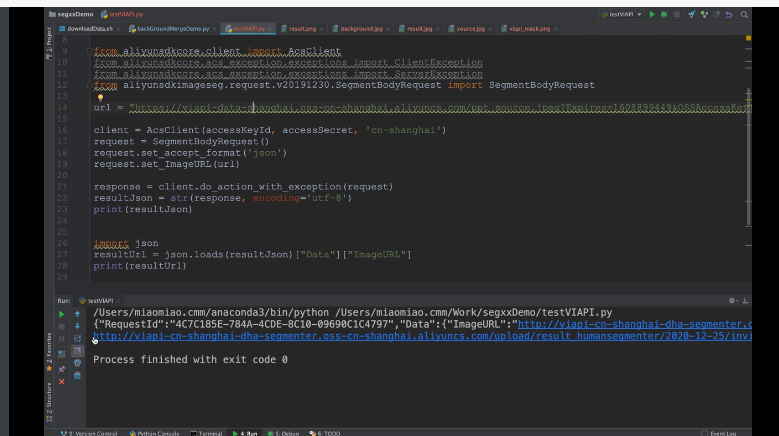Update project with the blue arrow VCS icon
779x436 pixels.
(x=692, y=14)
